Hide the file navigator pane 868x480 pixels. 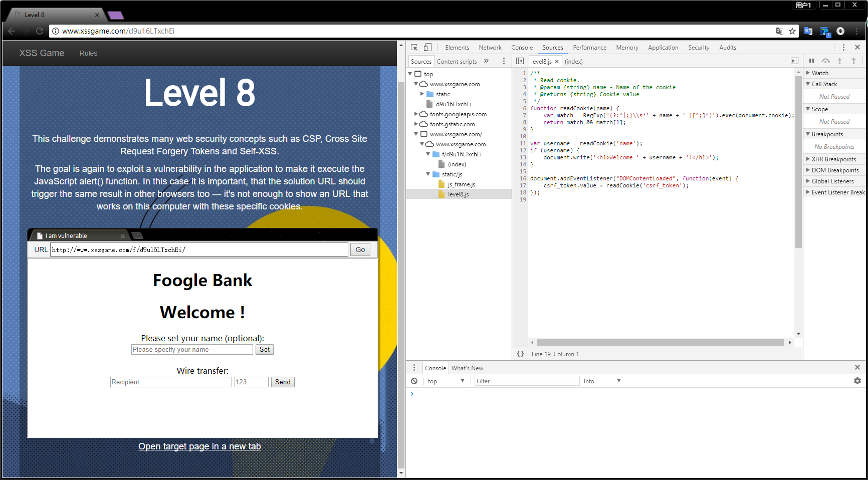520,61
